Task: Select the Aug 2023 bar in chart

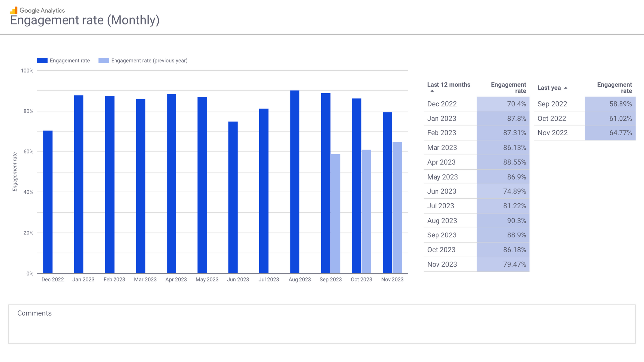Action: click(x=295, y=182)
